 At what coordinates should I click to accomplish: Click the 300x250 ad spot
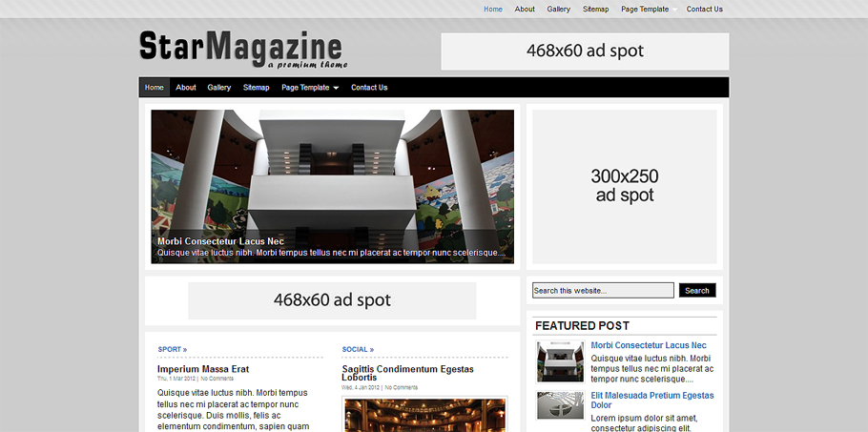coord(625,186)
